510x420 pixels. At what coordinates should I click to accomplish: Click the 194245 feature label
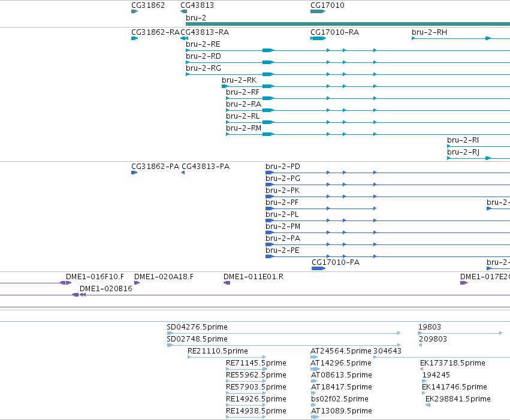click(x=436, y=375)
